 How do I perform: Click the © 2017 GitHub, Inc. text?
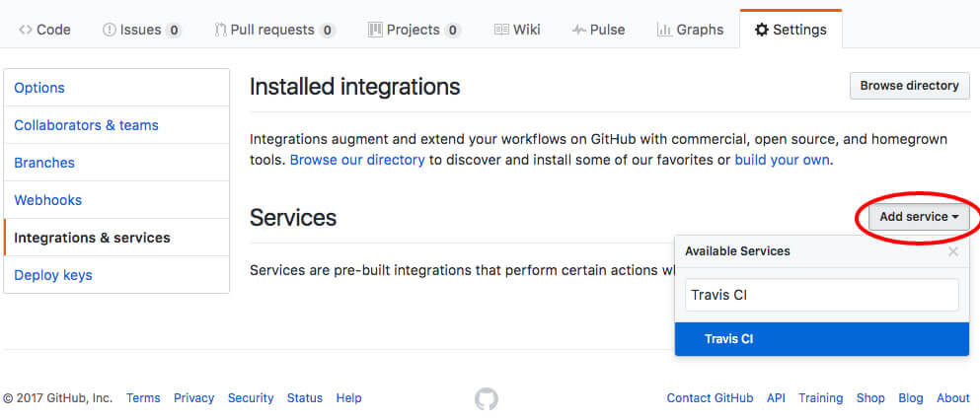coord(58,398)
